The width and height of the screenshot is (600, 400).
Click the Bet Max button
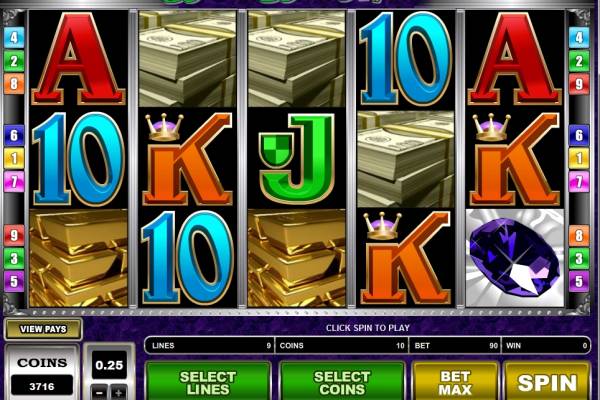(x=455, y=382)
